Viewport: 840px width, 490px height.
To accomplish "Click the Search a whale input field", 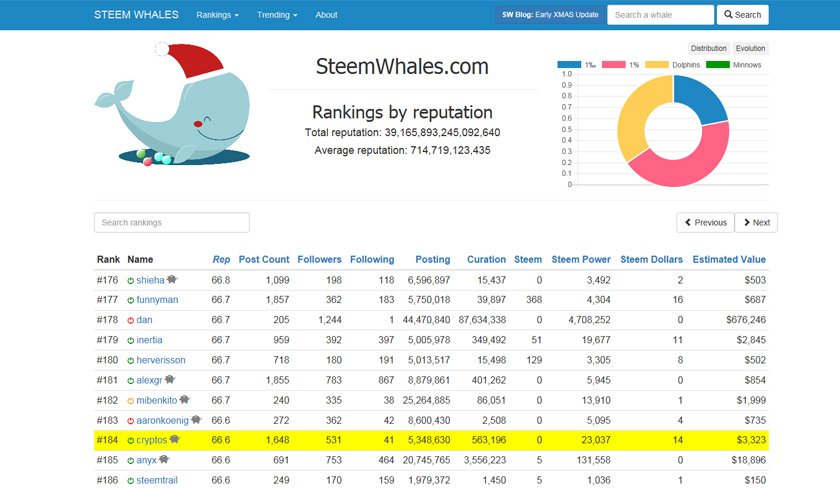I will point(661,15).
